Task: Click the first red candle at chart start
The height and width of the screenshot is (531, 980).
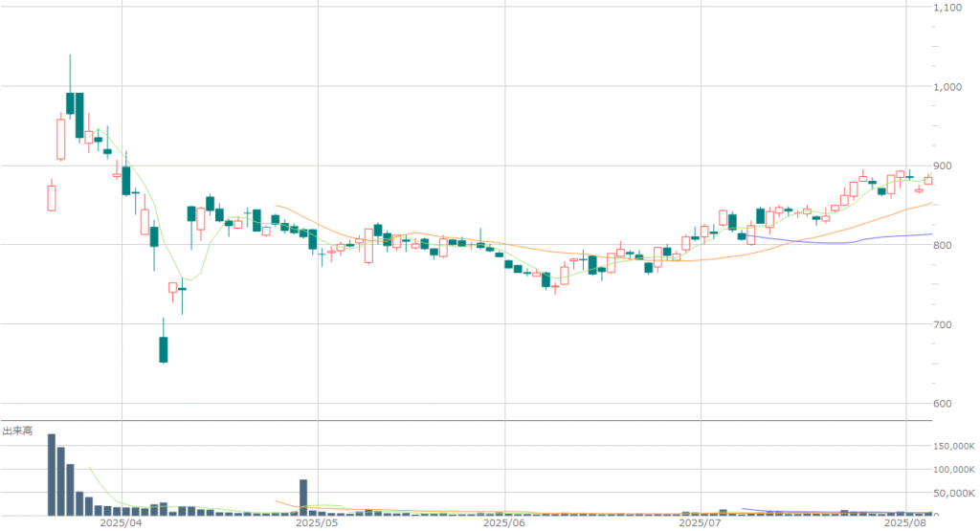Action: pos(52,198)
